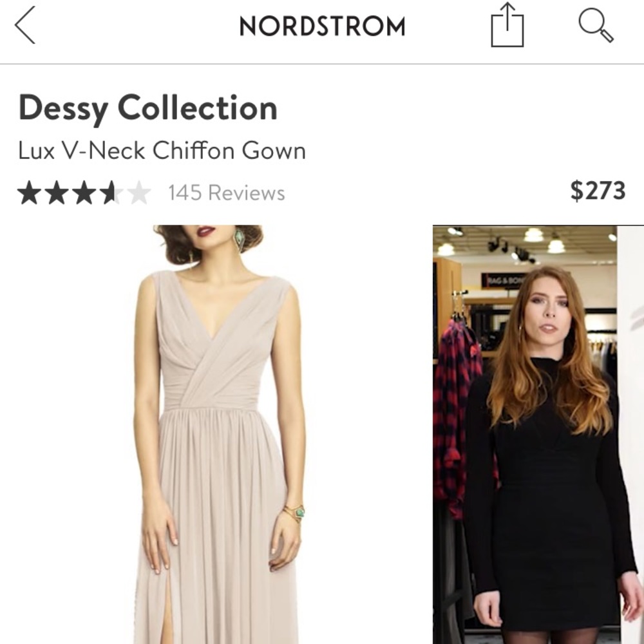Open the chiffon gown product photo

click(213, 431)
